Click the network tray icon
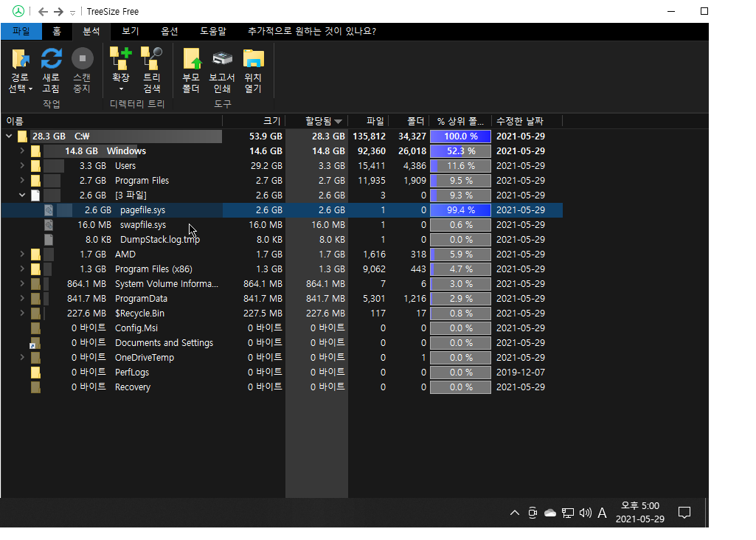756x540 pixels. [568, 513]
